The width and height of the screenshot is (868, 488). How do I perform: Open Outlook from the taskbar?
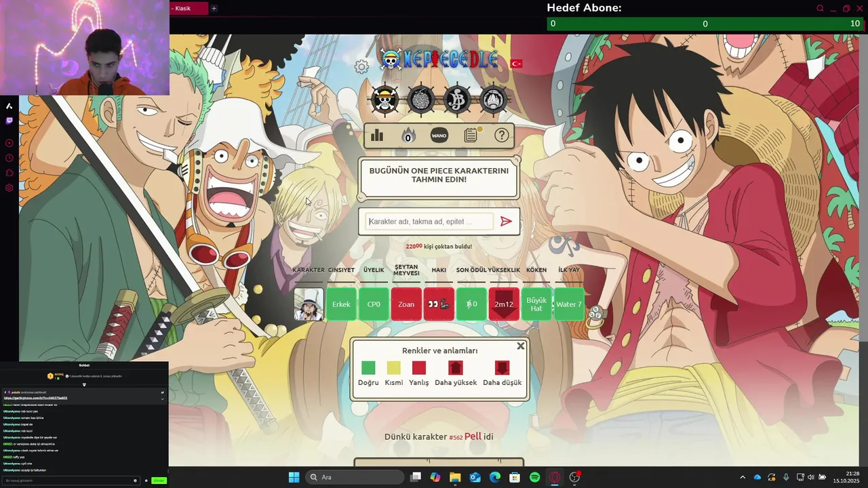click(x=475, y=477)
